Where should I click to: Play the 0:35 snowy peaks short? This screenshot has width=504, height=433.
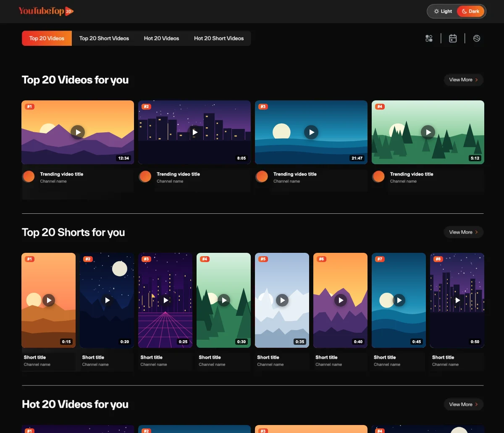coord(282,300)
